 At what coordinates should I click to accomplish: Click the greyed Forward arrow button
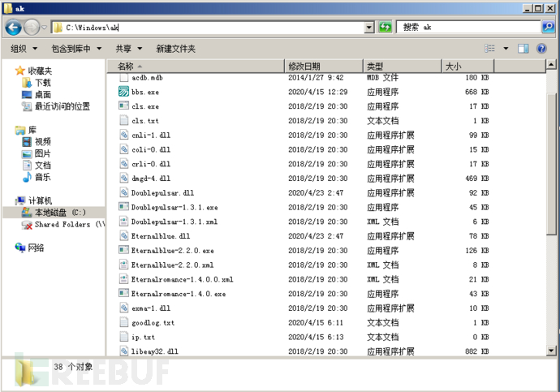click(x=32, y=28)
